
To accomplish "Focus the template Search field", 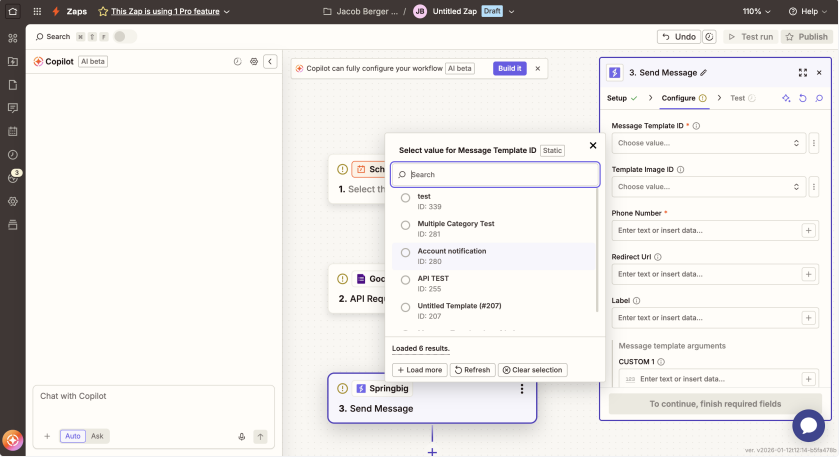I will [495, 175].
